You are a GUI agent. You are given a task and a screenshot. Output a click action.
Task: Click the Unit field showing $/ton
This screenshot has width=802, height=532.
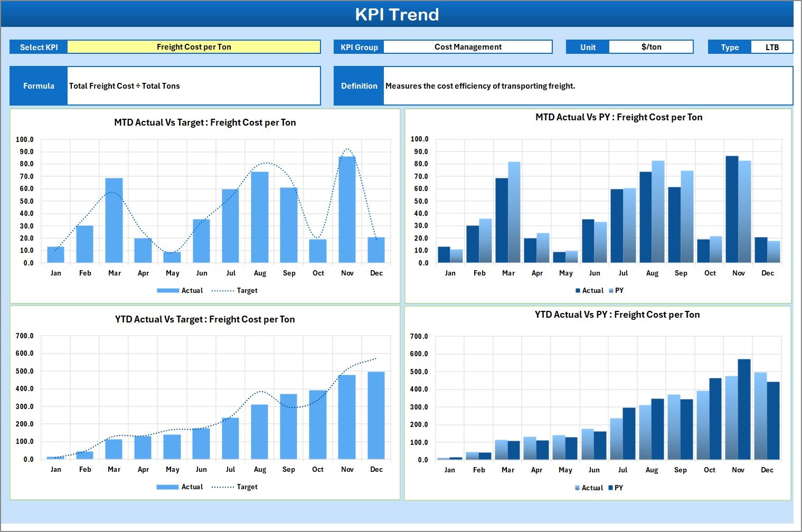[x=652, y=46]
